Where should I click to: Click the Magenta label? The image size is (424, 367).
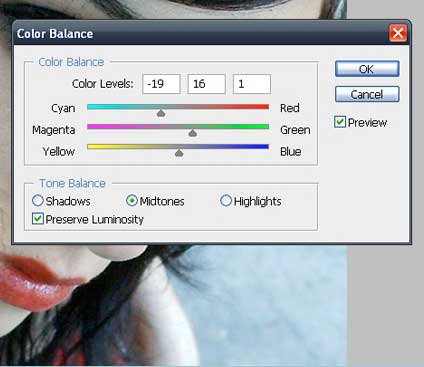click(x=53, y=130)
